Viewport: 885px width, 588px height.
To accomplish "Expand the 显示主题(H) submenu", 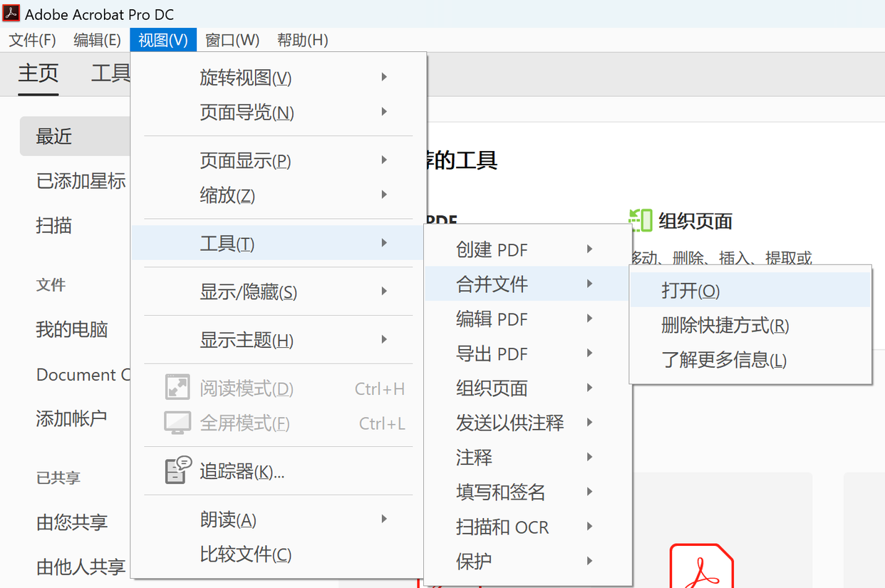I will pyautogui.click(x=278, y=340).
